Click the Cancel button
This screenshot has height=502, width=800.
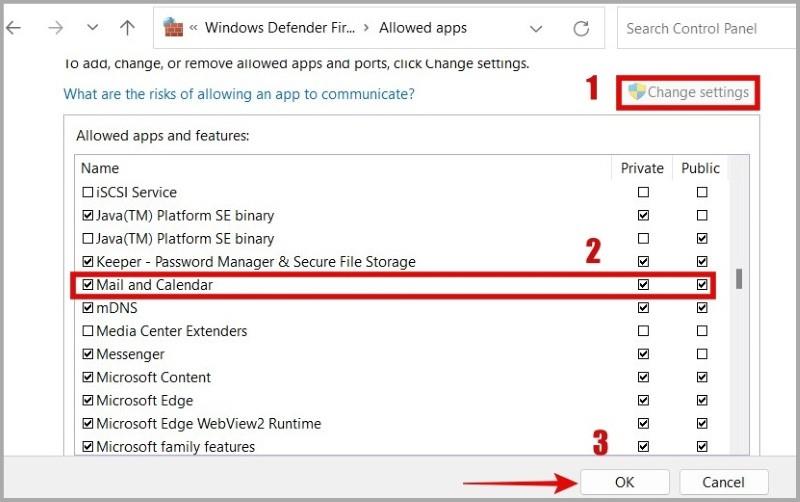click(723, 482)
